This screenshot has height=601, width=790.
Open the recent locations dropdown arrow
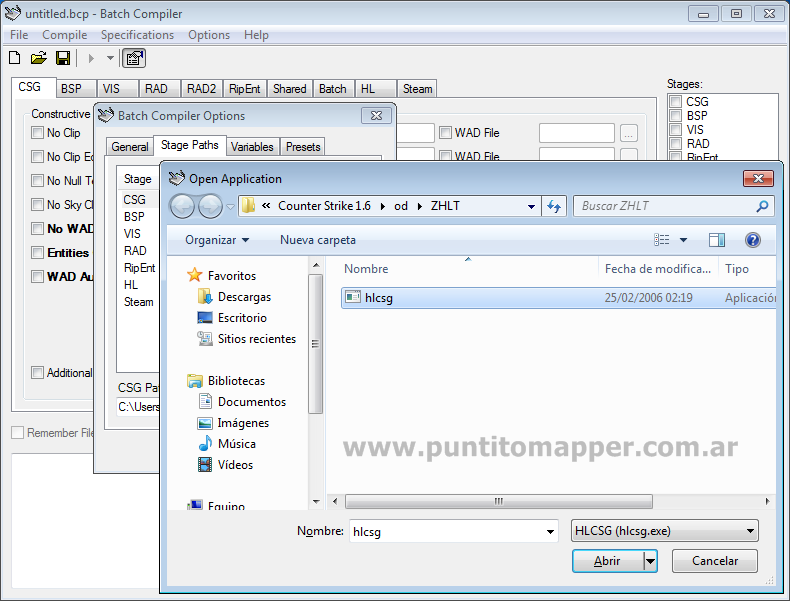click(x=230, y=207)
